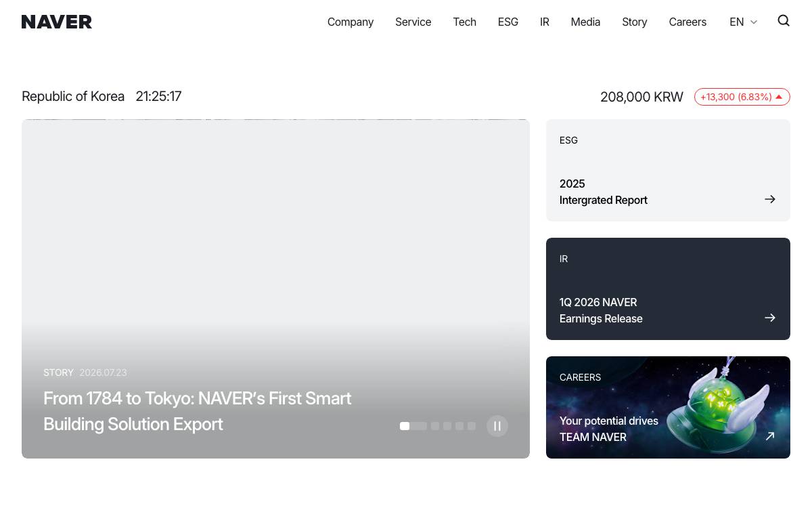The height and width of the screenshot is (508, 812).
Task: Click the Republic of Korea label
Action: pyautogui.click(x=73, y=96)
